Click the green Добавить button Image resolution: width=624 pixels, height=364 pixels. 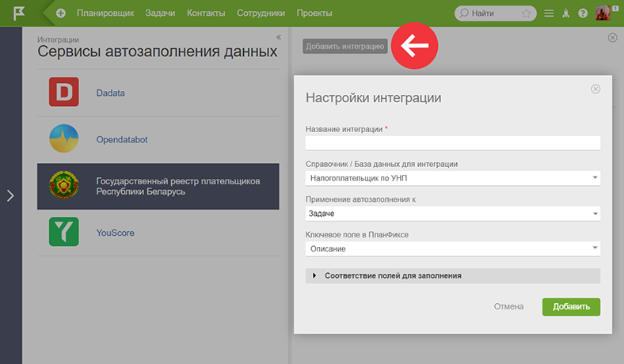571,307
